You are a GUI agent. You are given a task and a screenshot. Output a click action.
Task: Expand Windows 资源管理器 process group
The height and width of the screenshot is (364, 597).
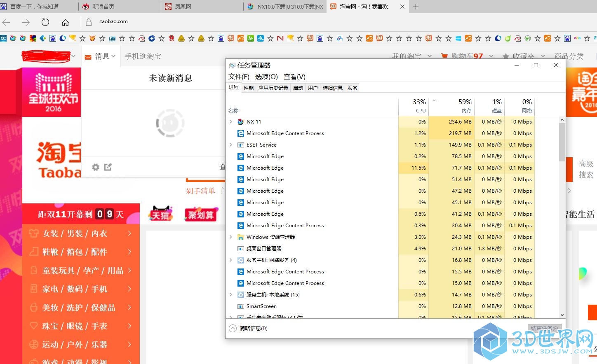pos(230,237)
